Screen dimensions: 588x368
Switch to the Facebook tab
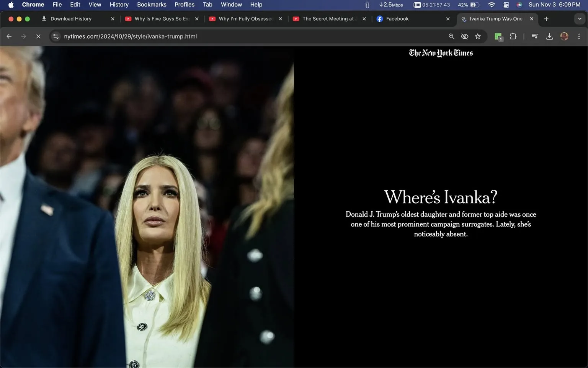pyautogui.click(x=397, y=18)
